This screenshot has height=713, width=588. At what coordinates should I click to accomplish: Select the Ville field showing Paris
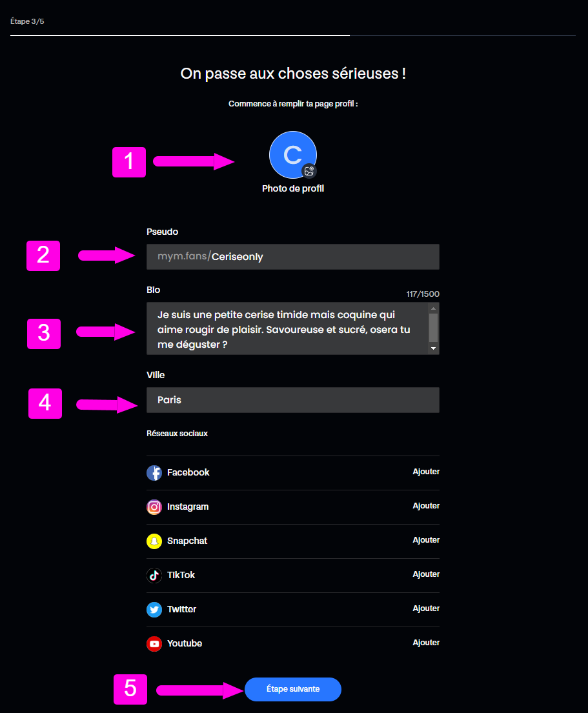click(293, 399)
